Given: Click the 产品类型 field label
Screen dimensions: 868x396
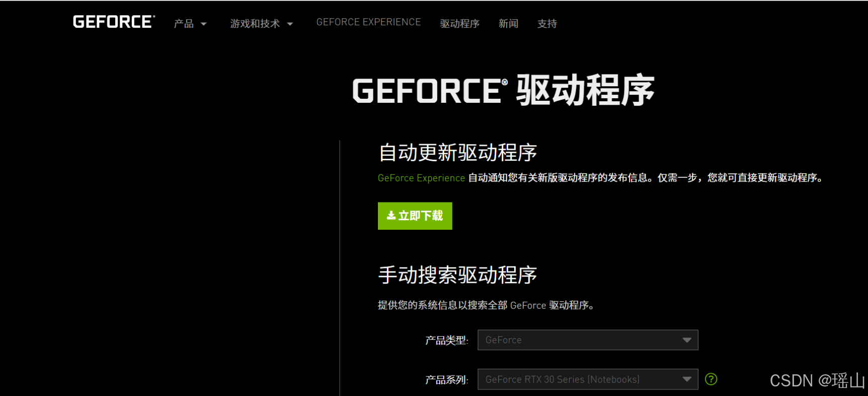Looking at the screenshot, I should pos(447,341).
